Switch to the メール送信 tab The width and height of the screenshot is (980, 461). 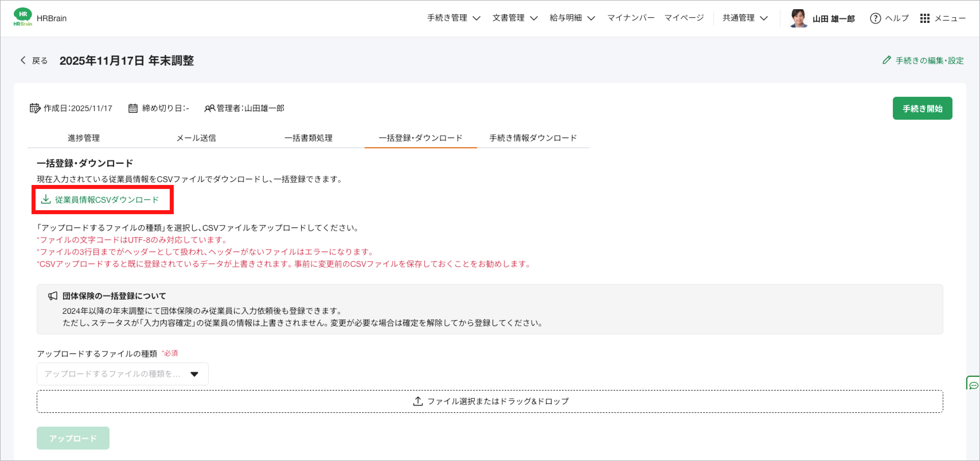[196, 138]
